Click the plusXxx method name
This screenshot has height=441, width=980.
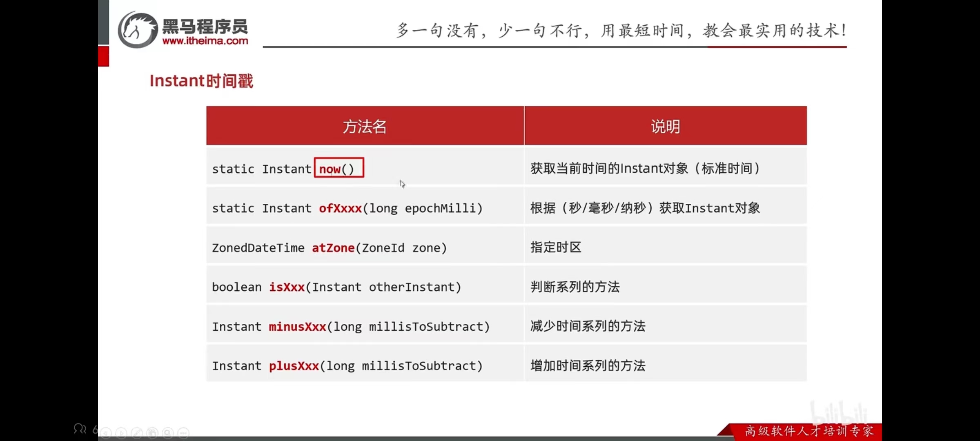tap(294, 366)
